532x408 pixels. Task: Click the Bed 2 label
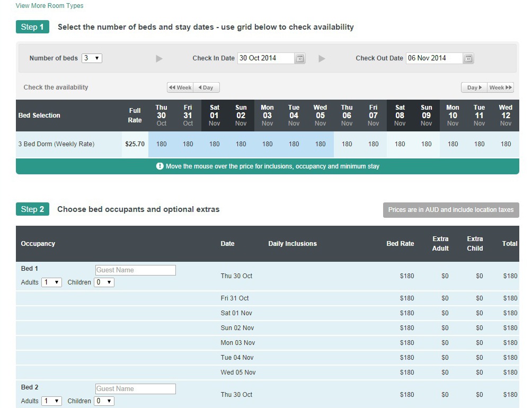tap(30, 387)
